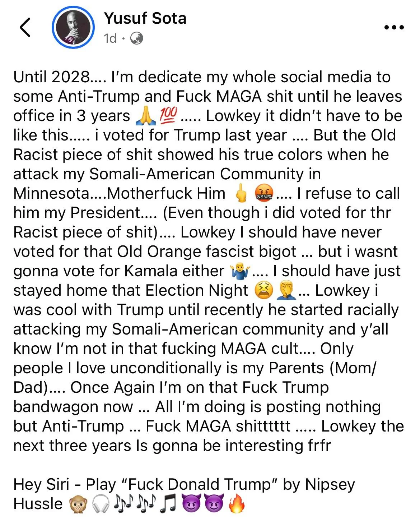Viewport: 420px width, 521px height.
Task: Click the facepalm man emoji
Action: tap(286, 291)
